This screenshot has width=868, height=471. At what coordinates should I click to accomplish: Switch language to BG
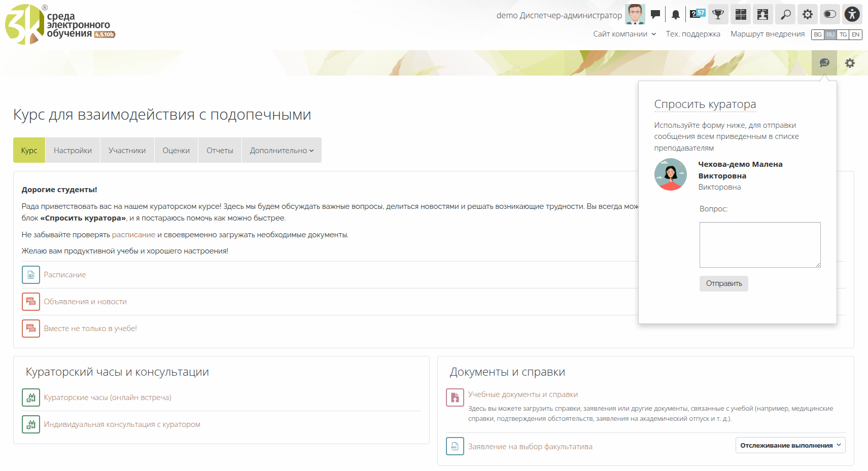coord(818,34)
